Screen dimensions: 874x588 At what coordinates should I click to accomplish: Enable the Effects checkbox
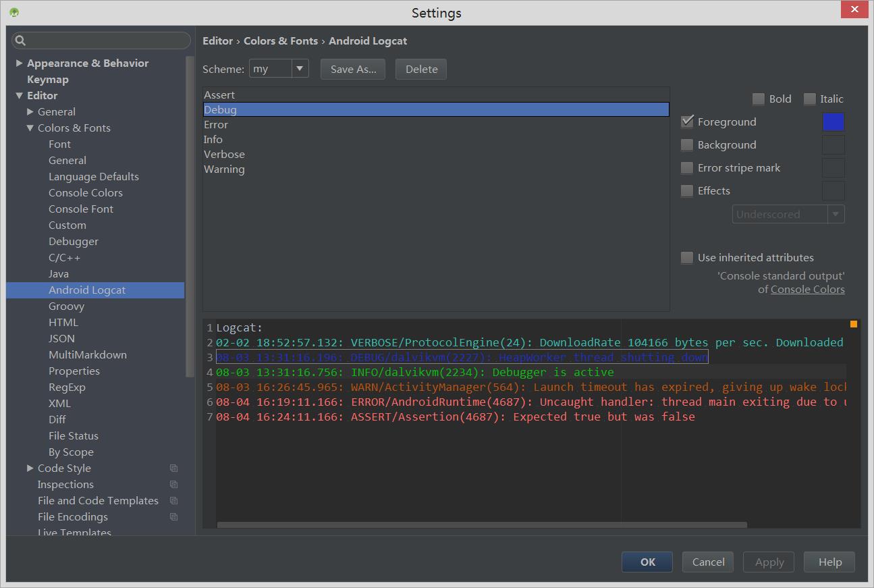[x=687, y=191]
